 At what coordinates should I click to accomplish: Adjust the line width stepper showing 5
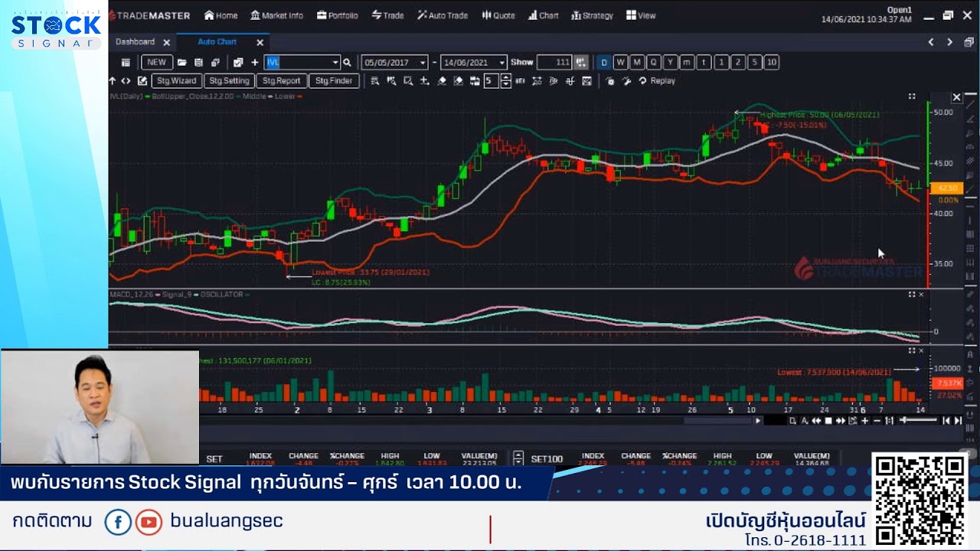[505, 81]
